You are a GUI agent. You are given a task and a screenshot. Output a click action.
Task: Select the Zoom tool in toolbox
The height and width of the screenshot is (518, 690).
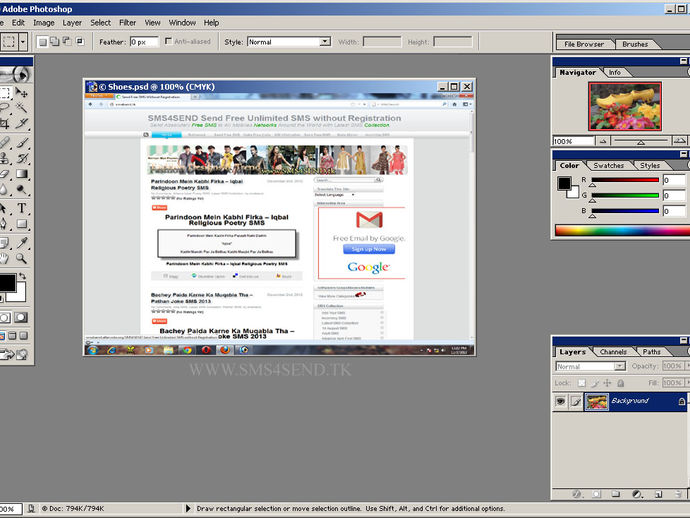click(x=21, y=258)
